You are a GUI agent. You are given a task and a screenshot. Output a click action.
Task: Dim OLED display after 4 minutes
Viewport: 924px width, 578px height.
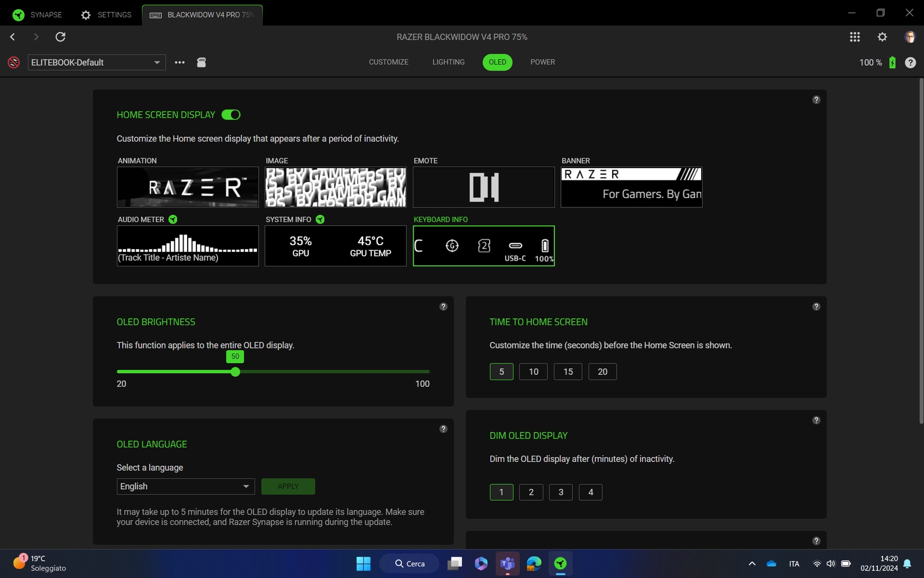591,492
